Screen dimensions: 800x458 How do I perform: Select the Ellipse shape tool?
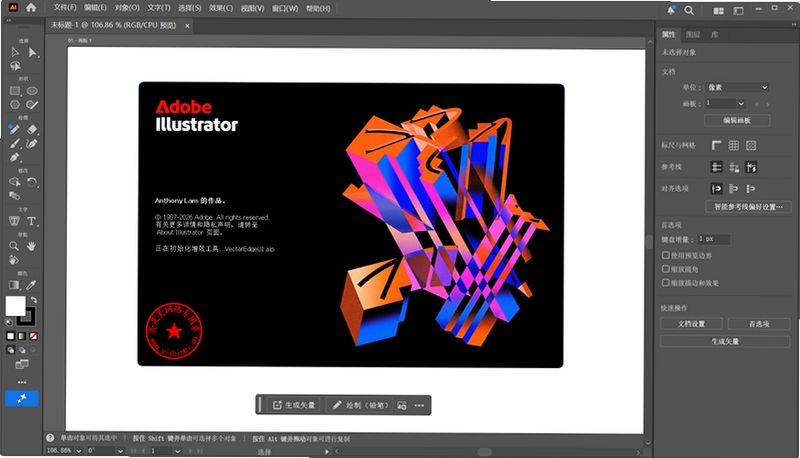click(x=32, y=91)
